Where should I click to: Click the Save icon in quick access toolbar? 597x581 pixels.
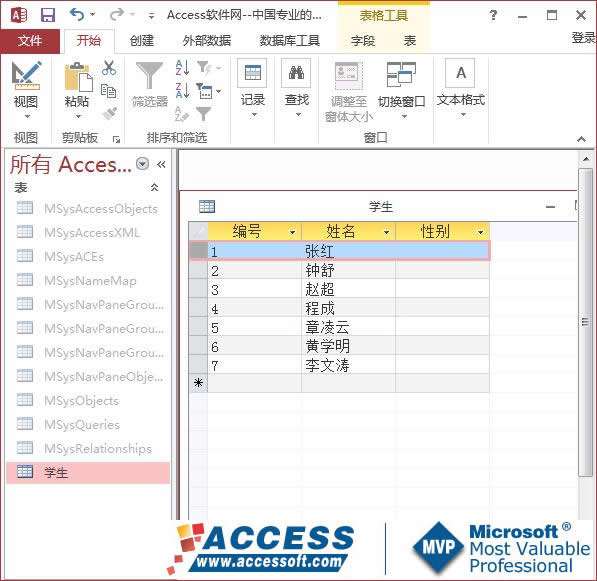[48, 15]
